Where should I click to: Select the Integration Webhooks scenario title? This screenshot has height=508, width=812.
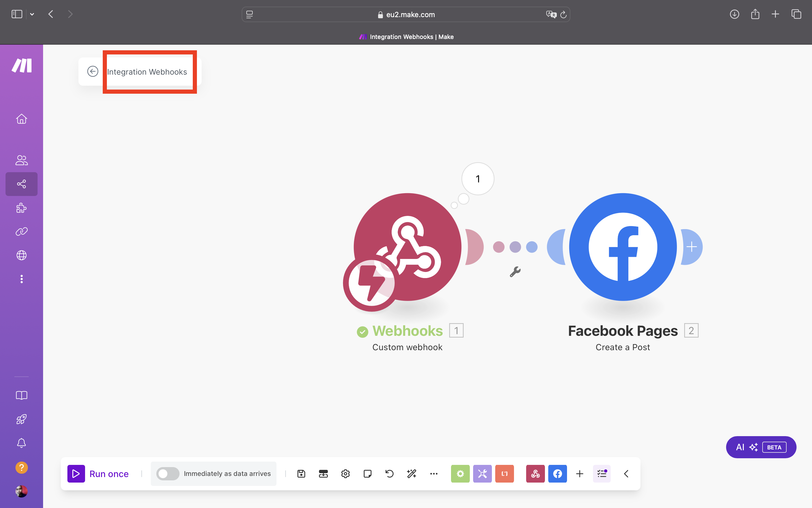(x=147, y=71)
